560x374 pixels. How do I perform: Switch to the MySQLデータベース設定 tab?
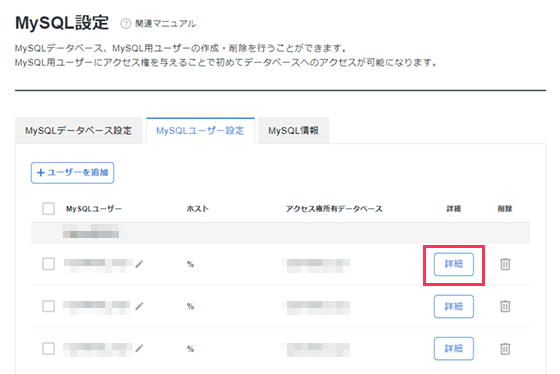(x=79, y=130)
